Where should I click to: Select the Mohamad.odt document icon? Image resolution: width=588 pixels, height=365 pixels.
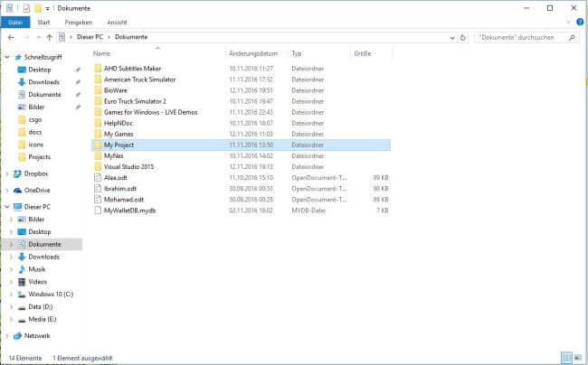click(98, 199)
